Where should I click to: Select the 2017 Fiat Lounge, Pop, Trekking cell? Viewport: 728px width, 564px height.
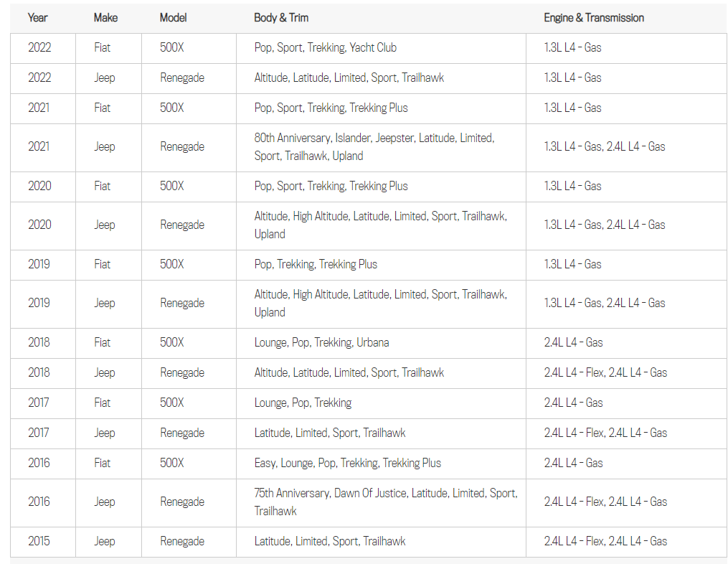pos(303,403)
